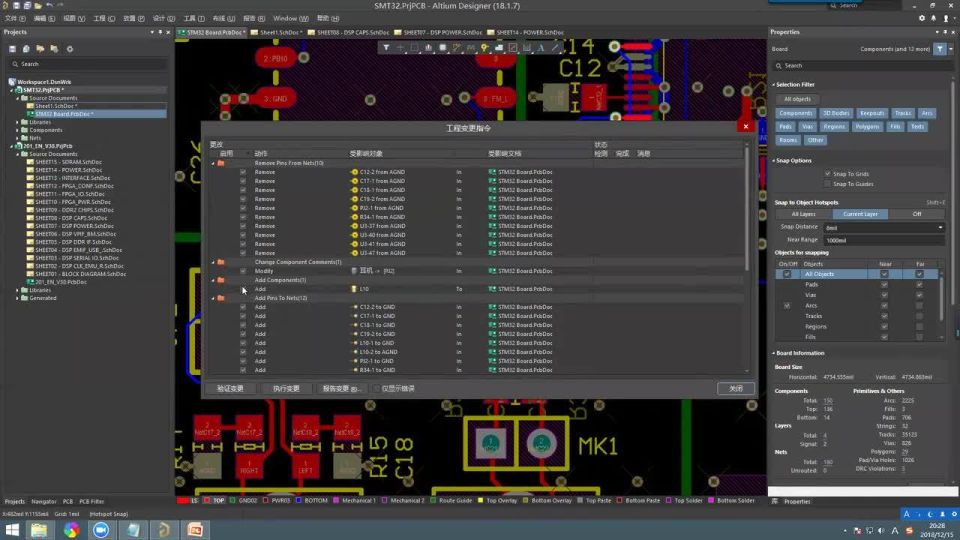Expand Libraries folder under SMT32.PrjPCB
Viewport: 960px width, 540px height.
17,122
